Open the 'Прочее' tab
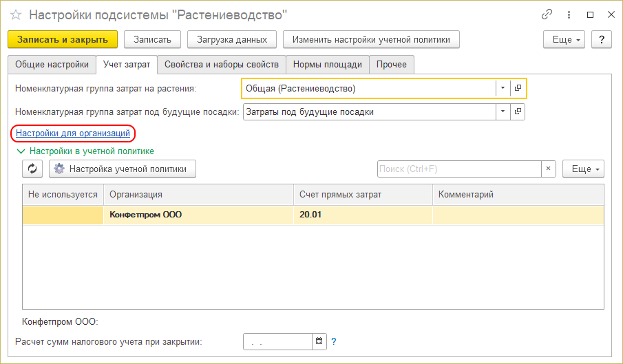The height and width of the screenshot is (364, 623). click(x=392, y=65)
